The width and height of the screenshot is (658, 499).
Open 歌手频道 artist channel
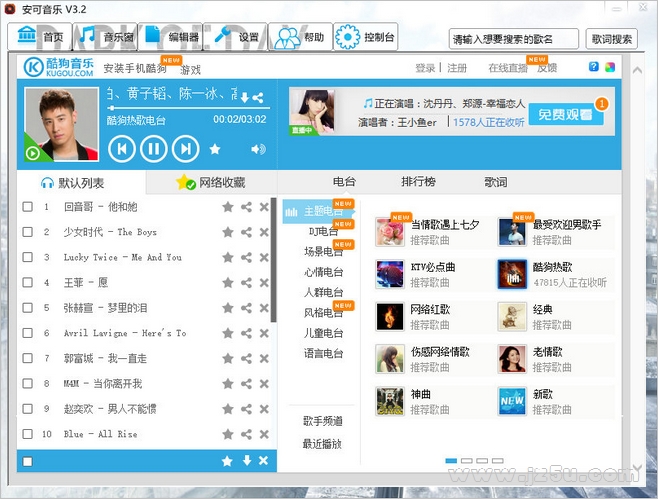(x=323, y=421)
